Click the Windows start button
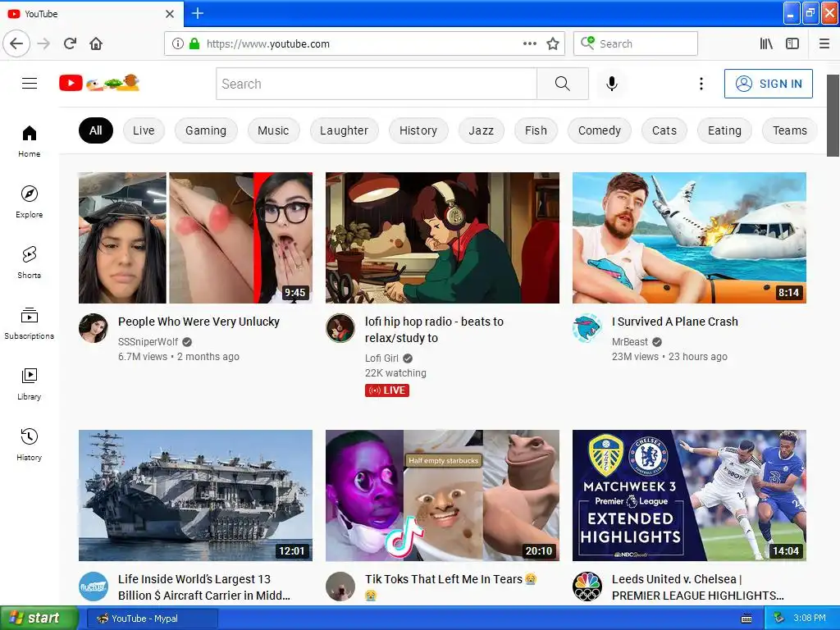The height and width of the screenshot is (630, 840). [x=39, y=619]
